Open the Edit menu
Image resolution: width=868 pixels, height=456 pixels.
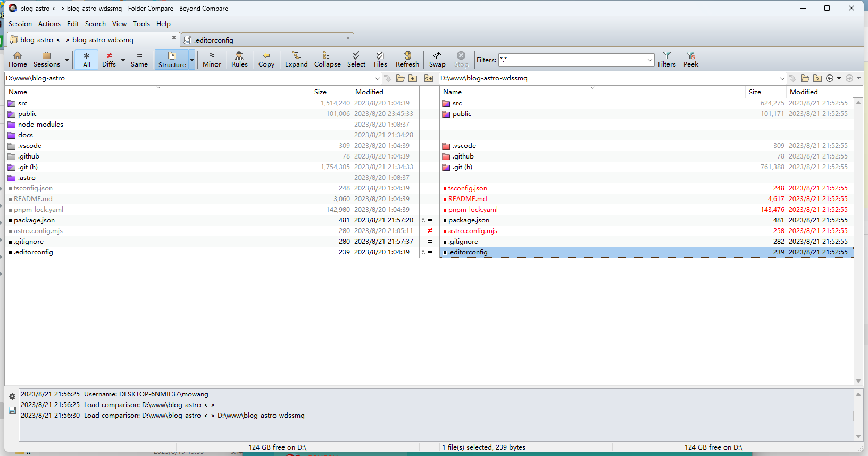[x=73, y=24]
